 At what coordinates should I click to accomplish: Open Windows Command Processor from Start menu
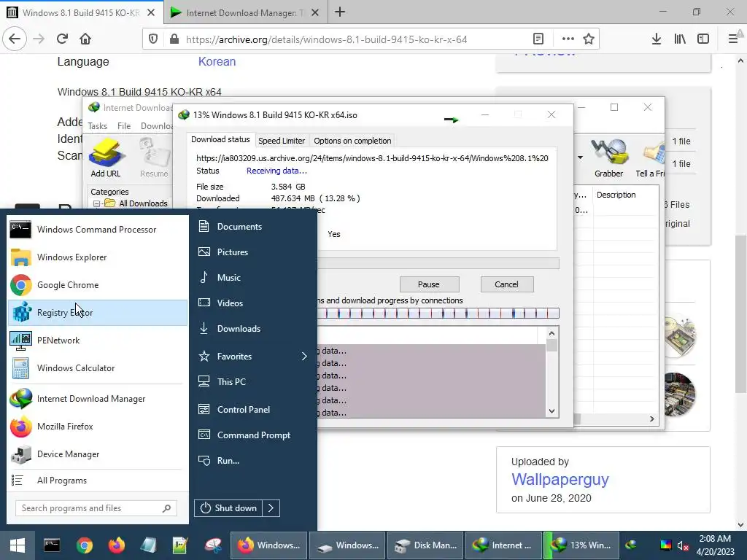(98, 230)
